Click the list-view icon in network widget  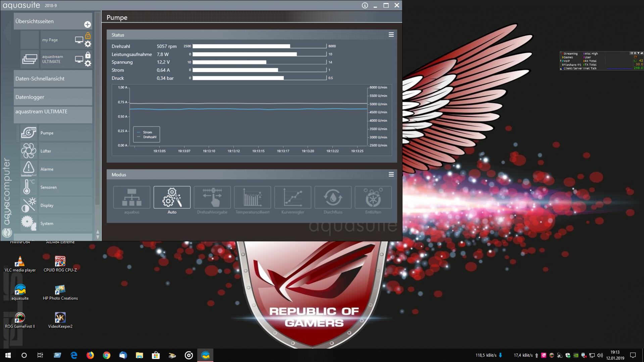[632, 53]
